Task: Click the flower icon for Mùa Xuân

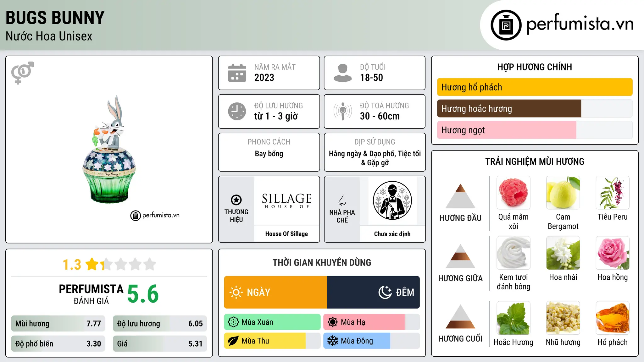Action: click(x=233, y=322)
